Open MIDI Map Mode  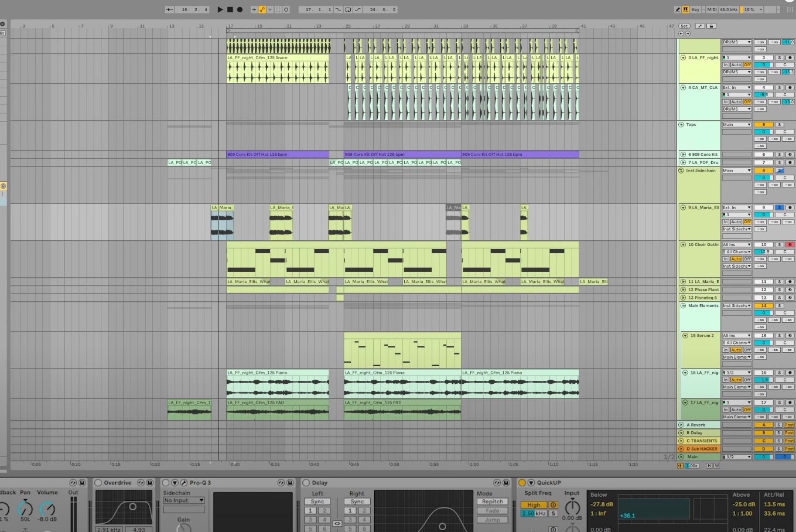tap(712, 9)
